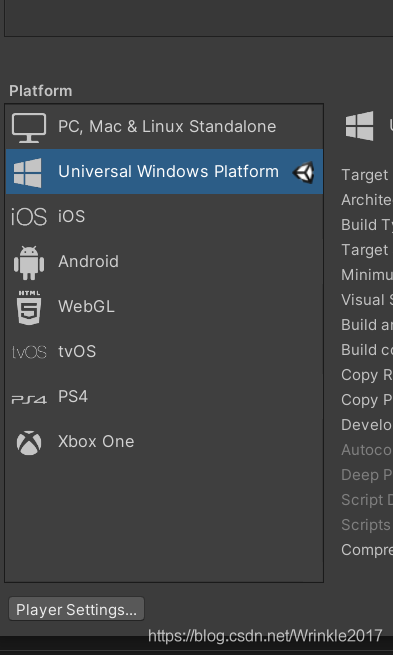Click the HTML5 WebGL icon
Viewport: 393px width, 655px height.
pos(29,308)
